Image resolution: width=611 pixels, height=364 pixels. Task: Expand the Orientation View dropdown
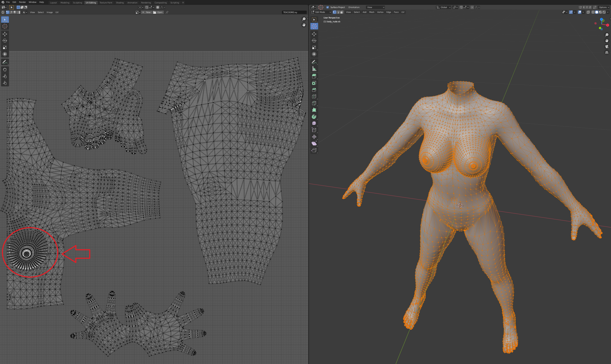coord(376,7)
